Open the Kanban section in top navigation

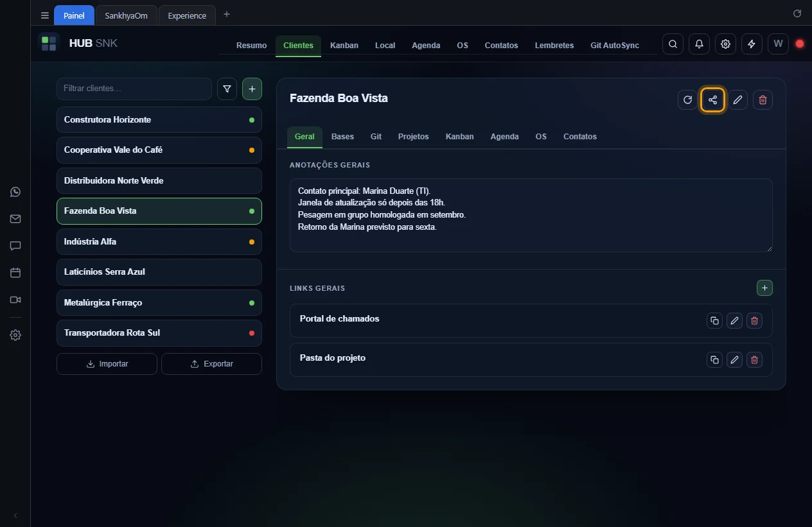tap(344, 46)
